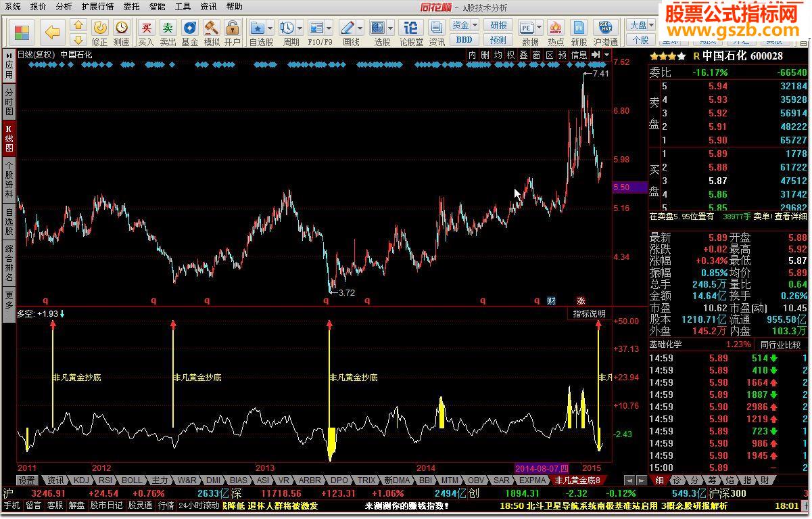
Task: Open the chart header options dropdown arrow
Action: click(607, 55)
